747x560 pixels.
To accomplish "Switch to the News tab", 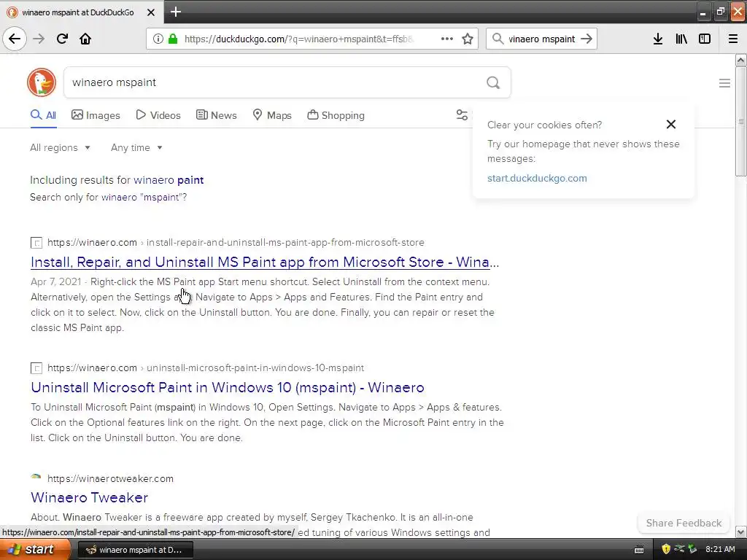I will coord(216,115).
